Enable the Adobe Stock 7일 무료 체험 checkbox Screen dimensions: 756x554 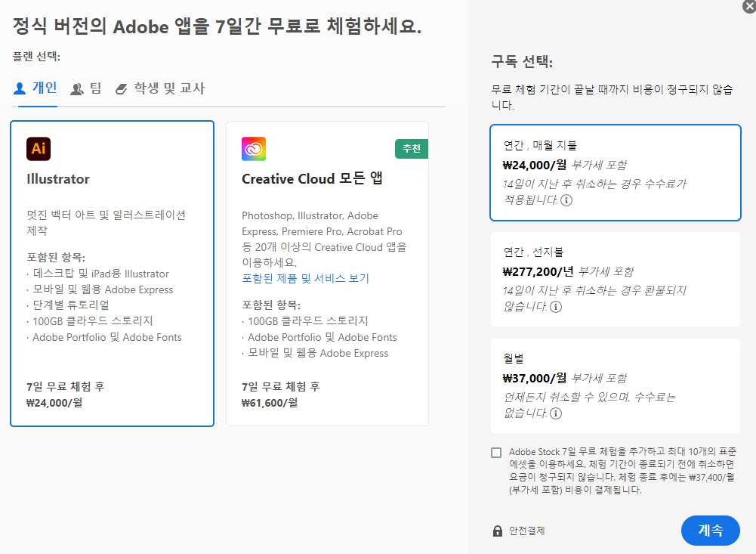tap(496, 452)
